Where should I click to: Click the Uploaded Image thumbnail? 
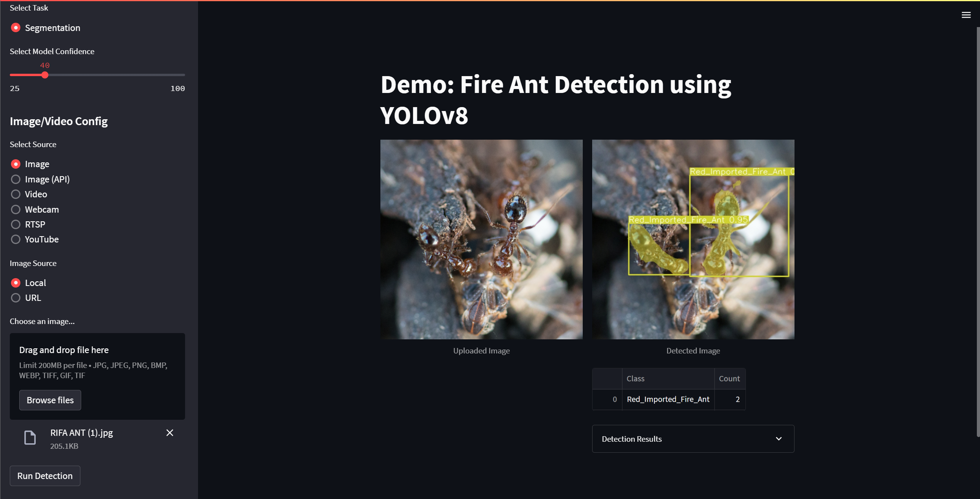(481, 239)
